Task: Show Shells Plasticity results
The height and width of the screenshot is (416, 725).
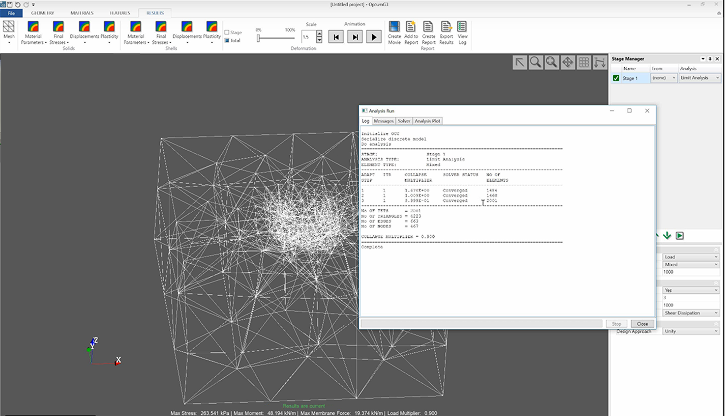Action: coord(212,32)
